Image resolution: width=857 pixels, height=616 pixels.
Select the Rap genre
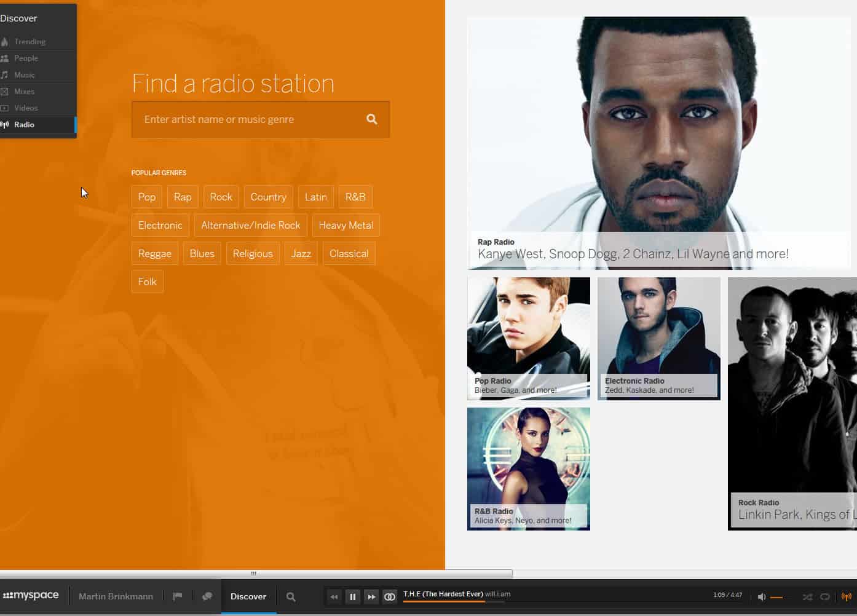tap(183, 197)
